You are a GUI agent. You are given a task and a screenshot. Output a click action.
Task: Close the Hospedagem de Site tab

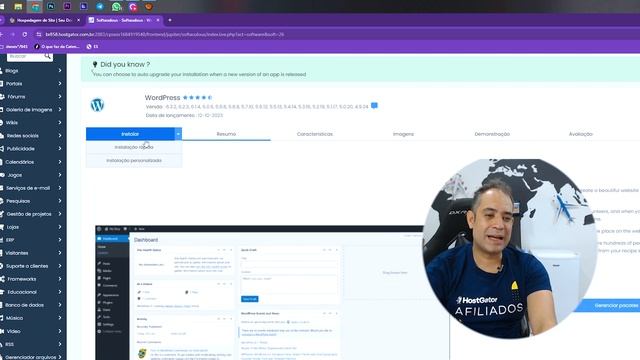(79, 20)
